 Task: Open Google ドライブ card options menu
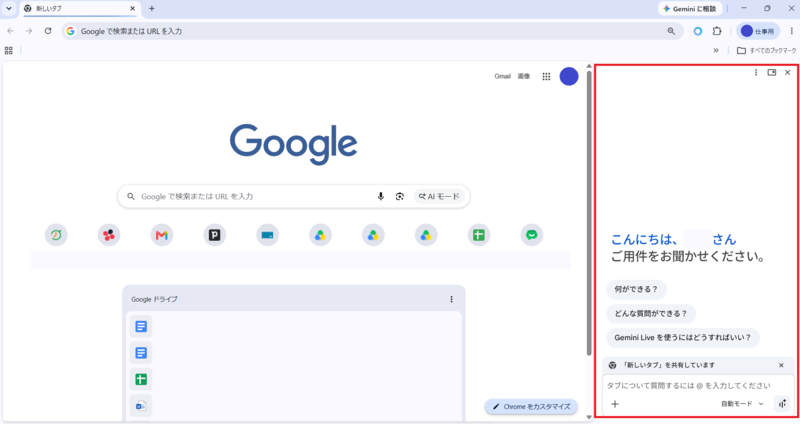click(x=452, y=300)
